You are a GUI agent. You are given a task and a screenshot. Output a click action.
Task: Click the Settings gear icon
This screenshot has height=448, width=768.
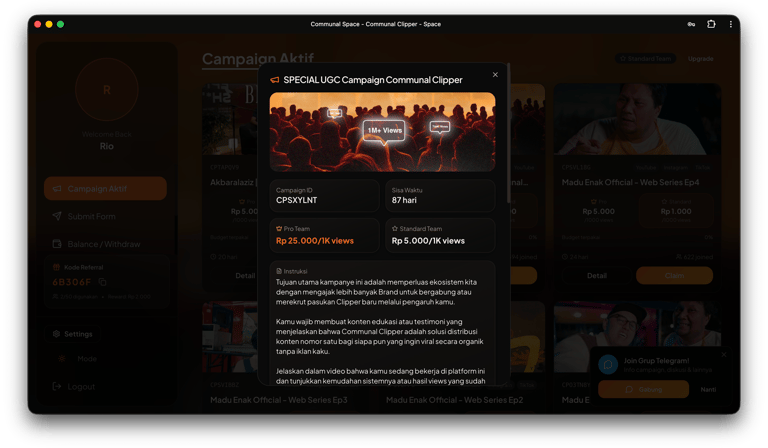point(56,334)
